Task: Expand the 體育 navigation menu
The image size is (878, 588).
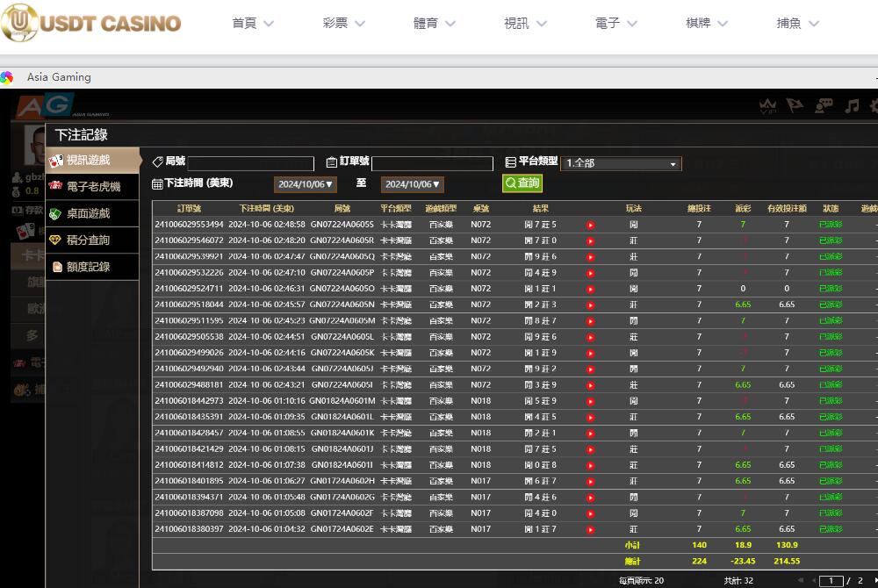Action: click(435, 24)
